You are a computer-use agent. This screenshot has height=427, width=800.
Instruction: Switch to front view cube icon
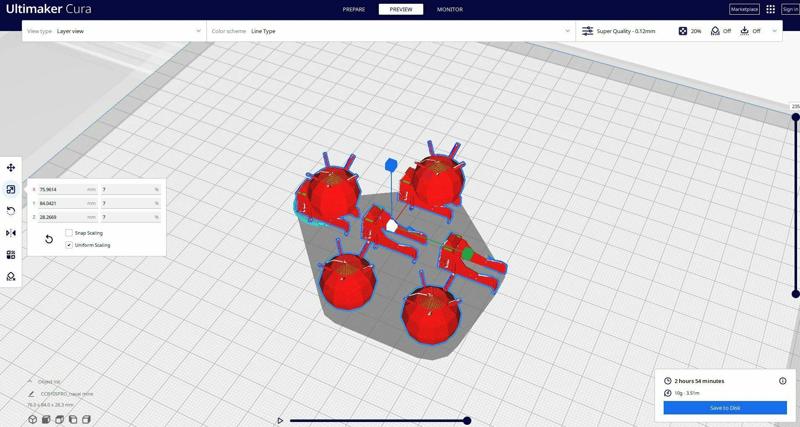tap(46, 419)
